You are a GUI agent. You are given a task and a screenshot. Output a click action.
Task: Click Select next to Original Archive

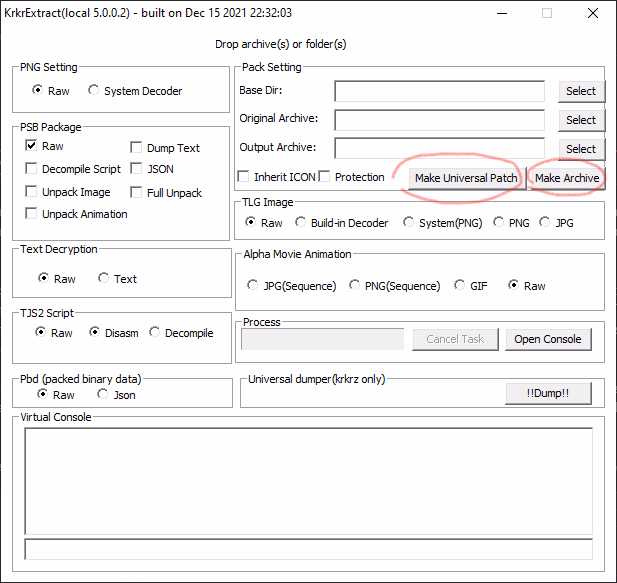click(580, 120)
